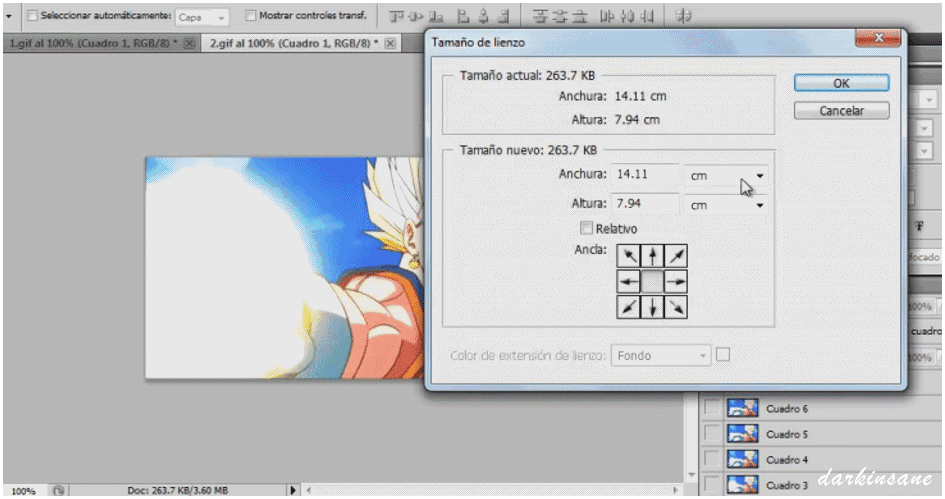Click the align left edges icon
This screenshot has height=499, width=945.
click(x=463, y=17)
